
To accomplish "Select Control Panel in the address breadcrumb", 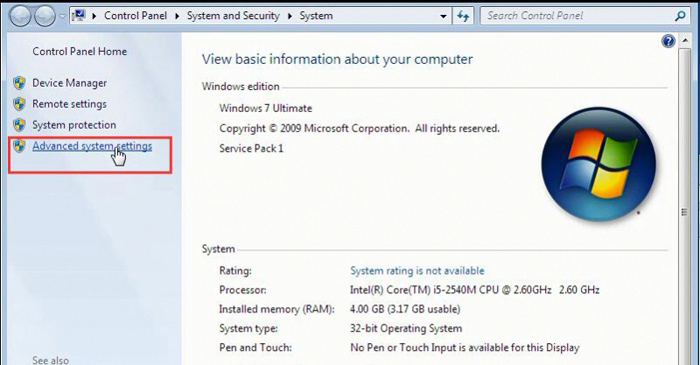I will pos(135,16).
